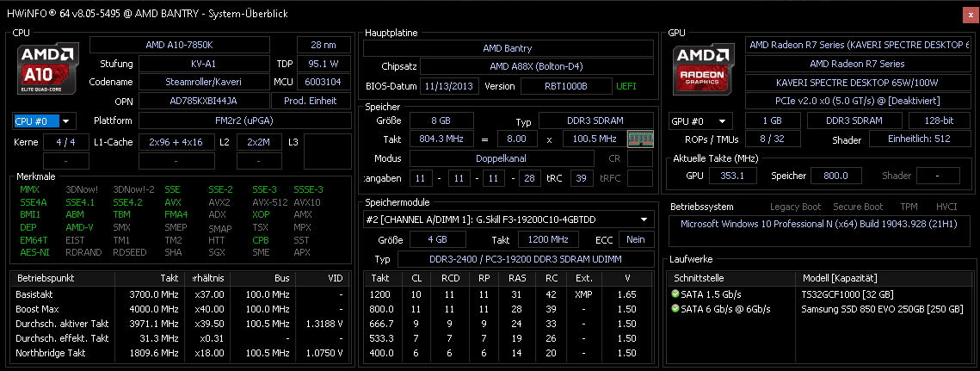Click the OPN value AD785KXBI44JA
980x371 pixels.
(204, 101)
